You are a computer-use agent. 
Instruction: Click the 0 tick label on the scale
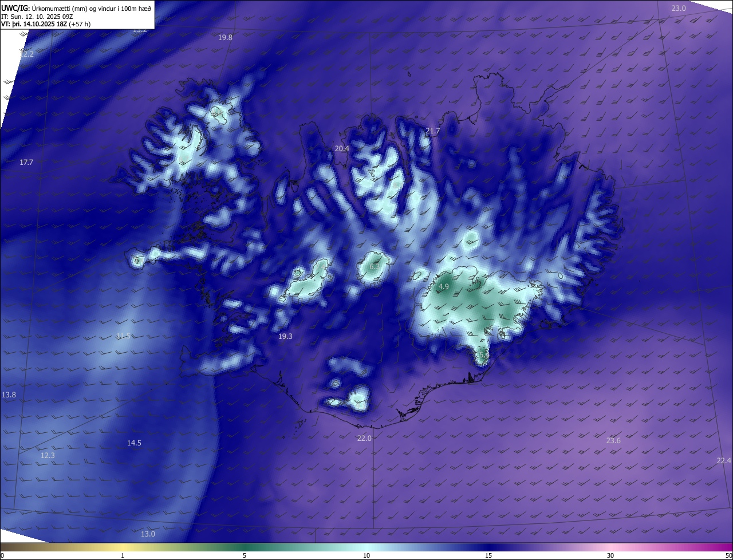[2, 556]
